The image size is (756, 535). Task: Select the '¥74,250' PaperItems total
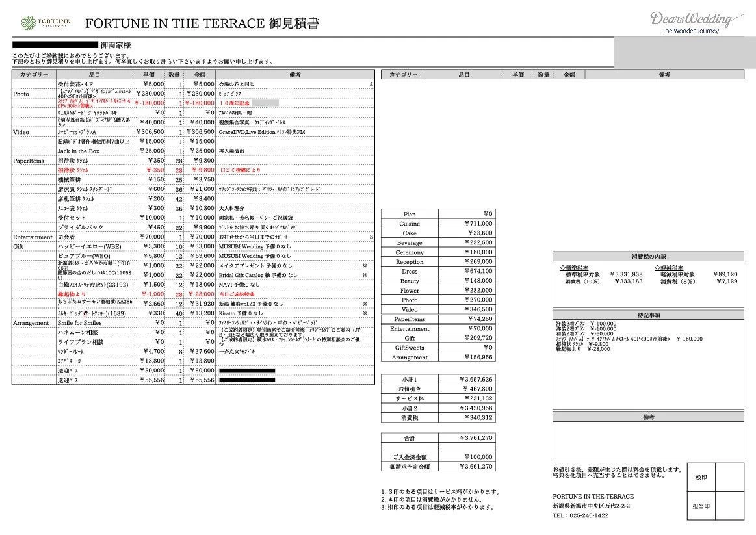[x=480, y=319]
